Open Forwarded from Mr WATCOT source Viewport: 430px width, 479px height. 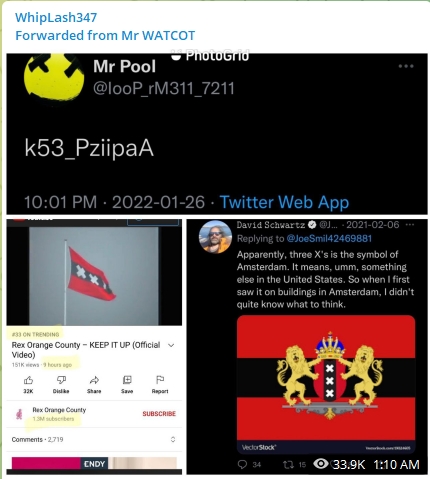[105, 35]
